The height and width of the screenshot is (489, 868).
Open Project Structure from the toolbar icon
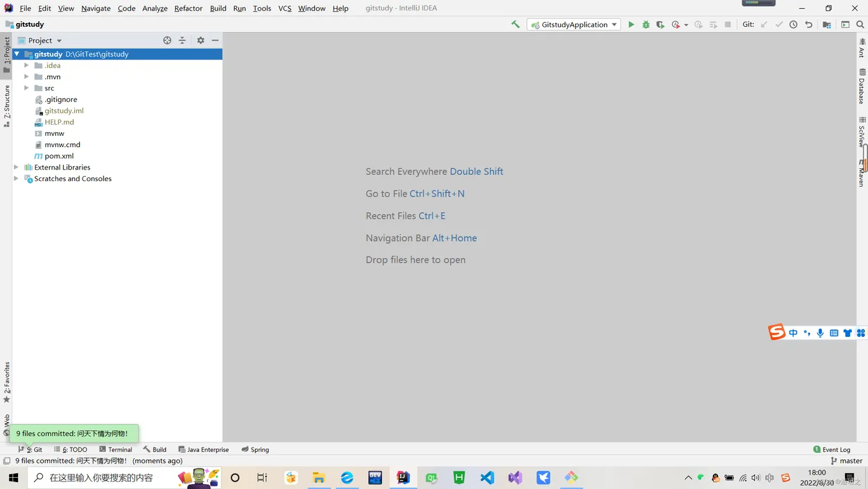pos(826,24)
